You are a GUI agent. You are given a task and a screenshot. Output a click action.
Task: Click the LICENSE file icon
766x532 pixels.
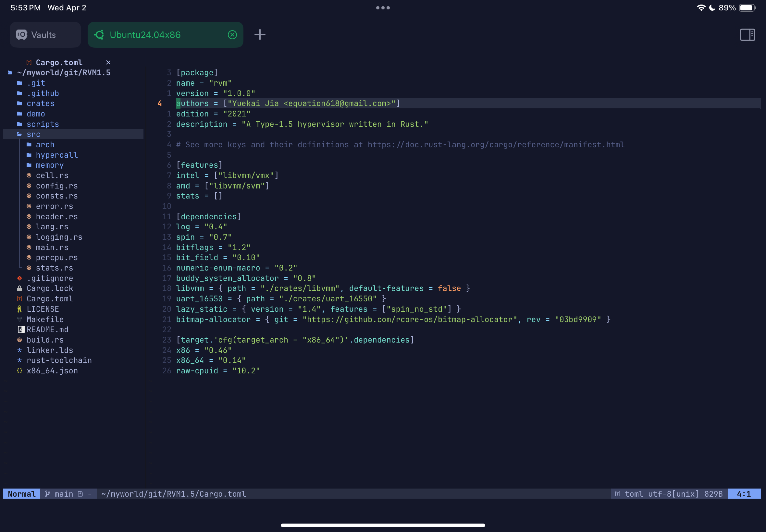(20, 309)
